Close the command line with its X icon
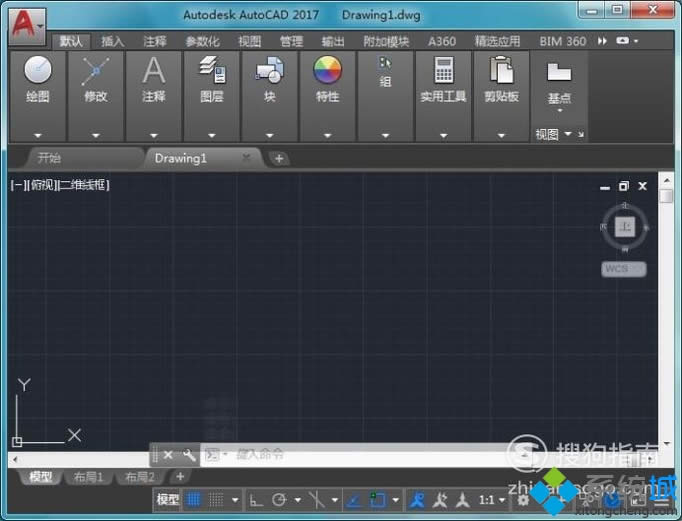The width and height of the screenshot is (682, 521). [x=168, y=455]
